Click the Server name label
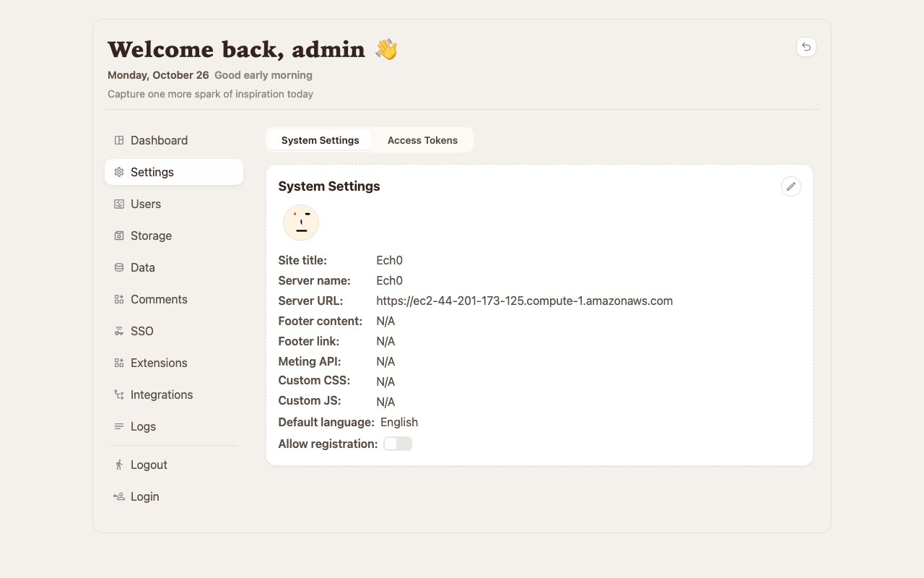Screen dimensions: 924x578 (x=315, y=280)
